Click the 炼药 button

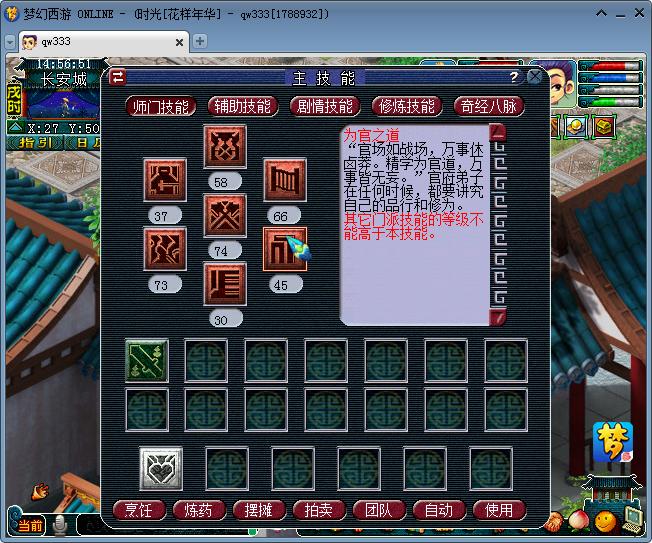[199, 510]
